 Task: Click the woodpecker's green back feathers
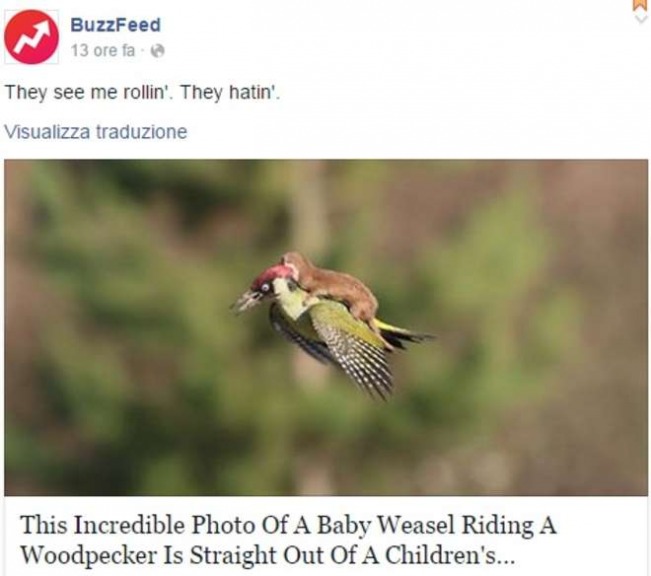pos(332,316)
